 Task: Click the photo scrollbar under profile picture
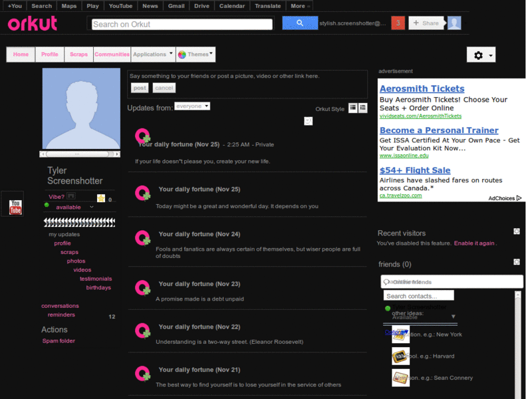tap(79, 154)
